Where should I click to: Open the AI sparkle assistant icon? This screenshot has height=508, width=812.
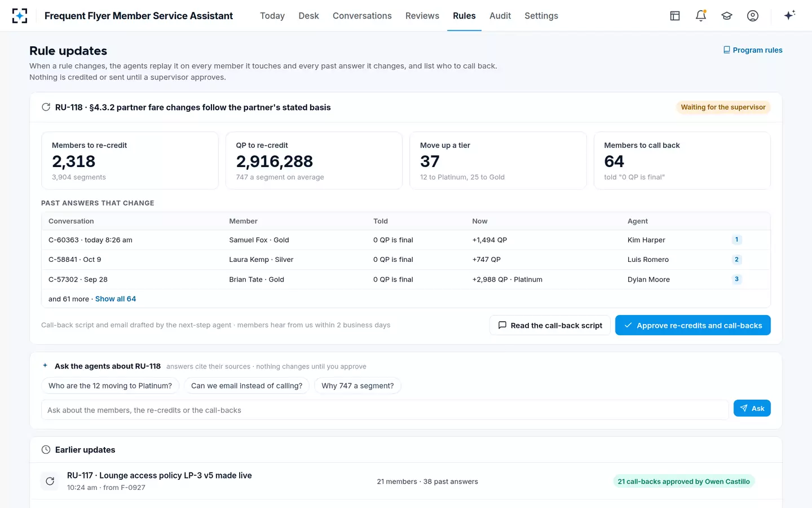pyautogui.click(x=789, y=15)
